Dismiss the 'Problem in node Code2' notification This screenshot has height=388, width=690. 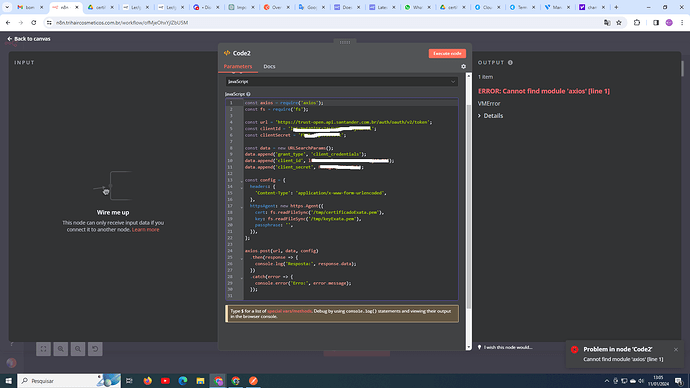(675, 350)
